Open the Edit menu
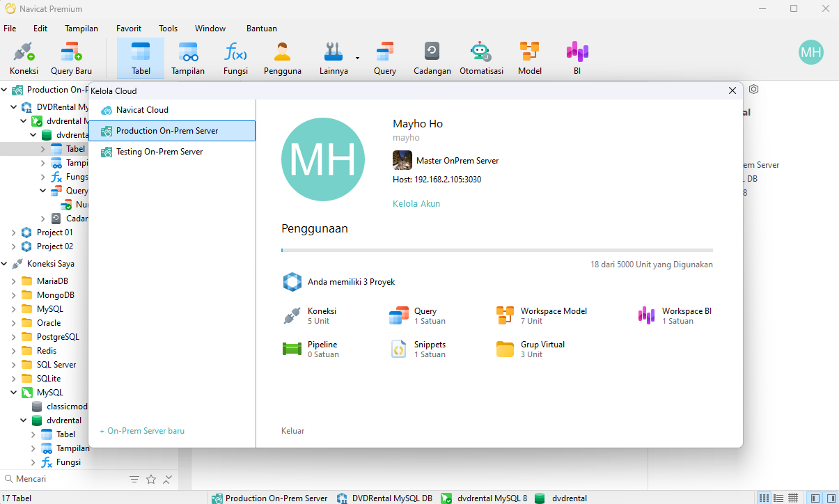Screen dimensions: 839x504 40,29
